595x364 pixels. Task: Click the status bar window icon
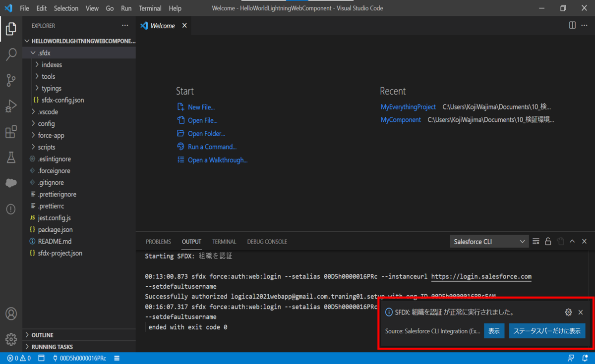tap(42, 358)
